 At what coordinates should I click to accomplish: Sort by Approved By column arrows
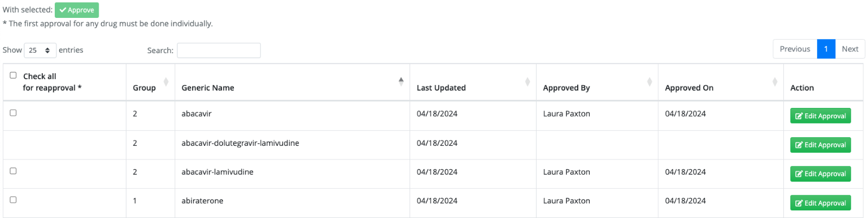point(649,82)
